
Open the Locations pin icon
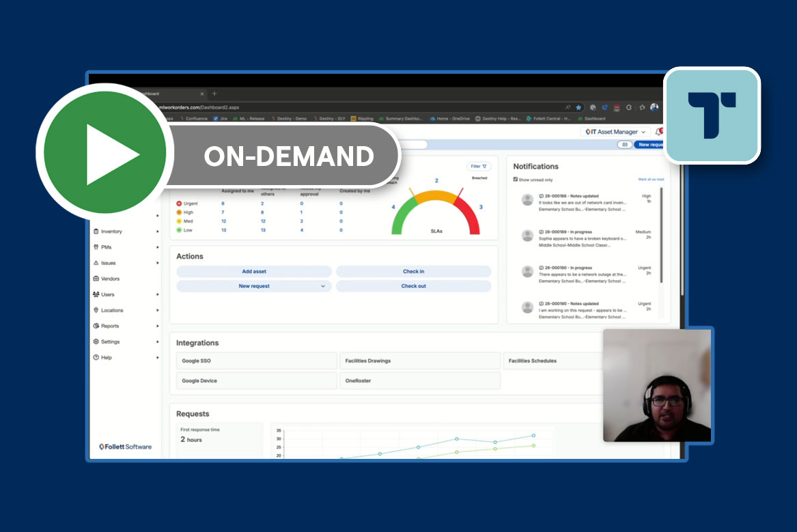click(96, 310)
